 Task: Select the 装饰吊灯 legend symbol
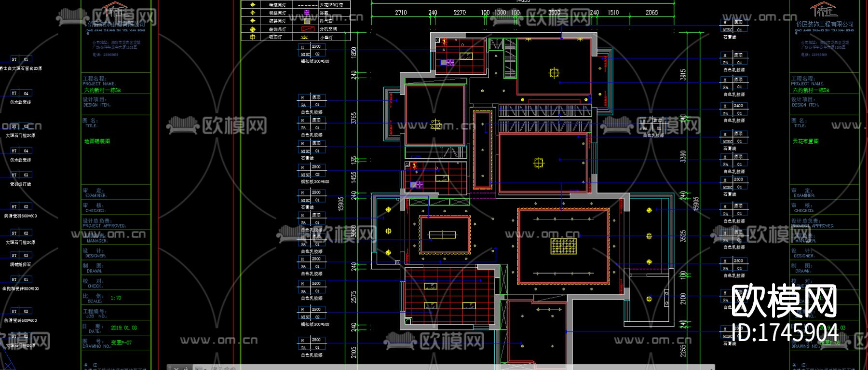tap(252, 29)
